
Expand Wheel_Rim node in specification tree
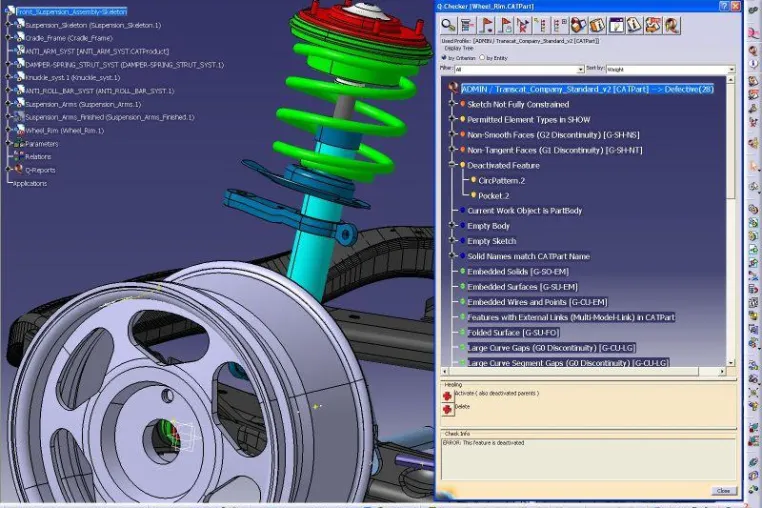tap(8, 130)
